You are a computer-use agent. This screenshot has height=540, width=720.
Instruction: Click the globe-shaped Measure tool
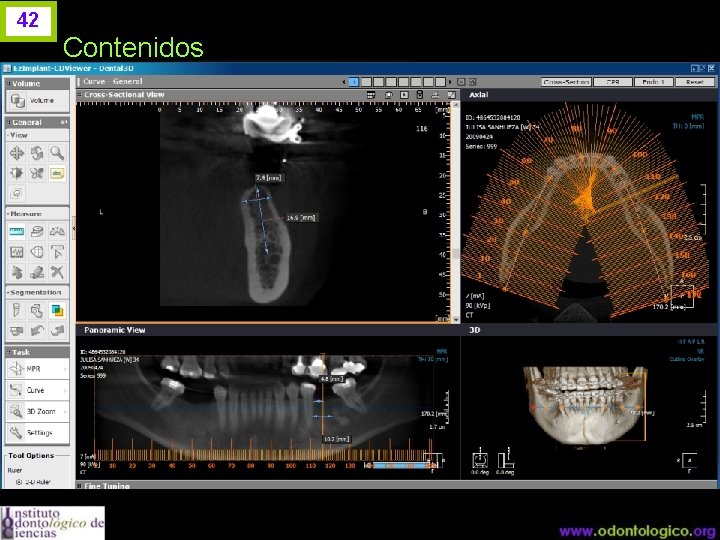pos(37,252)
